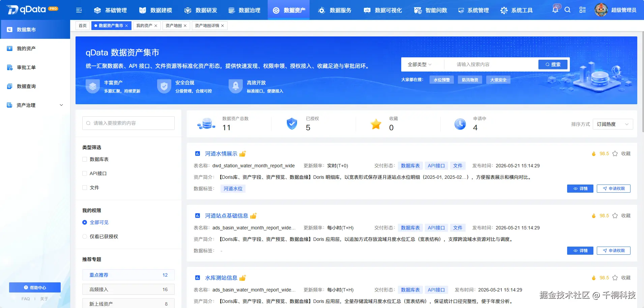Select the 全部可见 radio option
This screenshot has height=308, width=644.
click(x=85, y=222)
